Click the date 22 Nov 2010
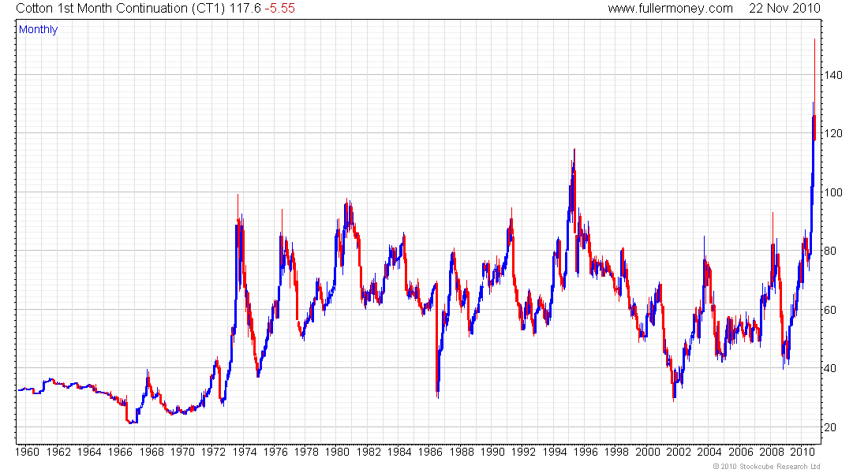The width and height of the screenshot is (868, 473). (784, 9)
